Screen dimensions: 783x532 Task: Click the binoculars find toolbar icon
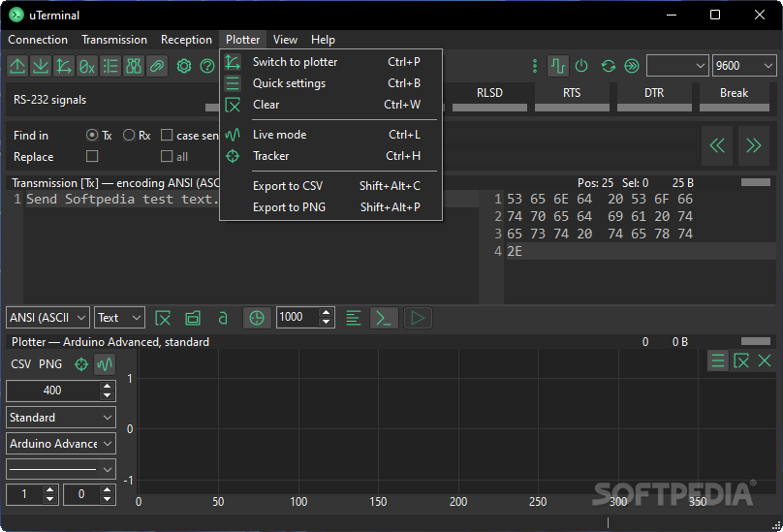[x=134, y=66]
